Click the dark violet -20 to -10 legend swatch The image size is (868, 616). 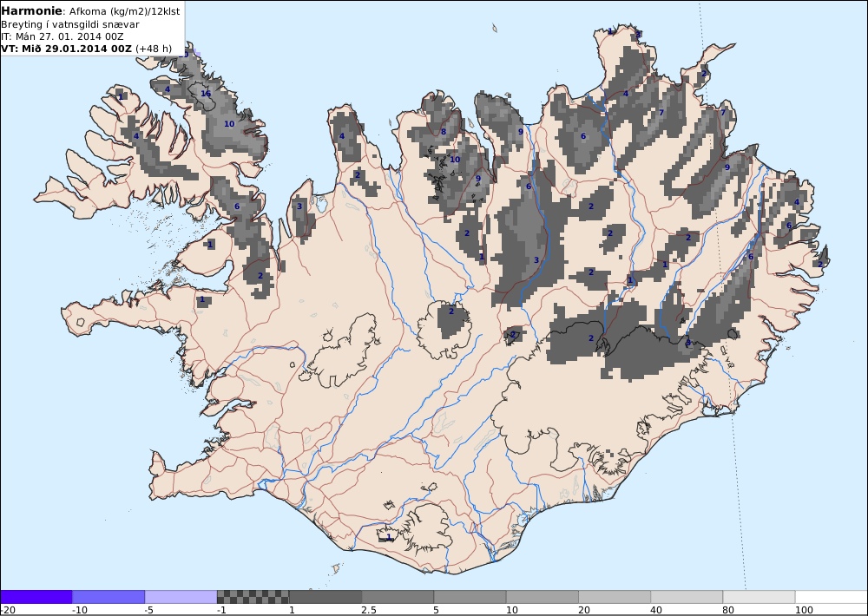(36, 597)
